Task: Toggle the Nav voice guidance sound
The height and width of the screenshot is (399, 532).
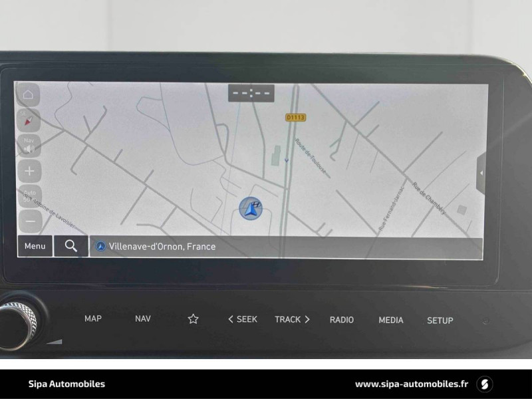Action: (29, 145)
